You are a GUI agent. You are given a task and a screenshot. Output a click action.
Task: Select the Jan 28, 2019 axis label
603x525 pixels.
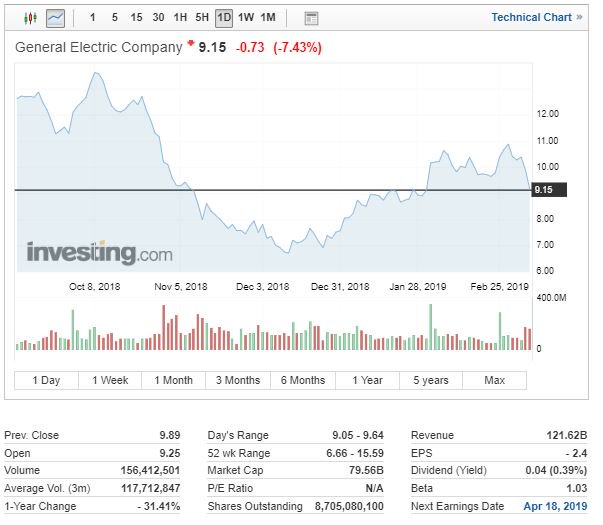pos(418,287)
